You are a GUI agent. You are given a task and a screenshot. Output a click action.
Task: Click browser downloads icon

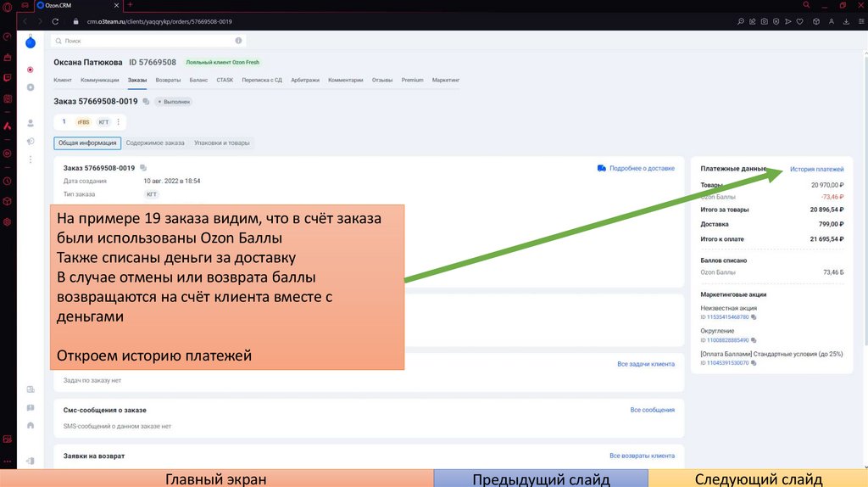tap(846, 21)
